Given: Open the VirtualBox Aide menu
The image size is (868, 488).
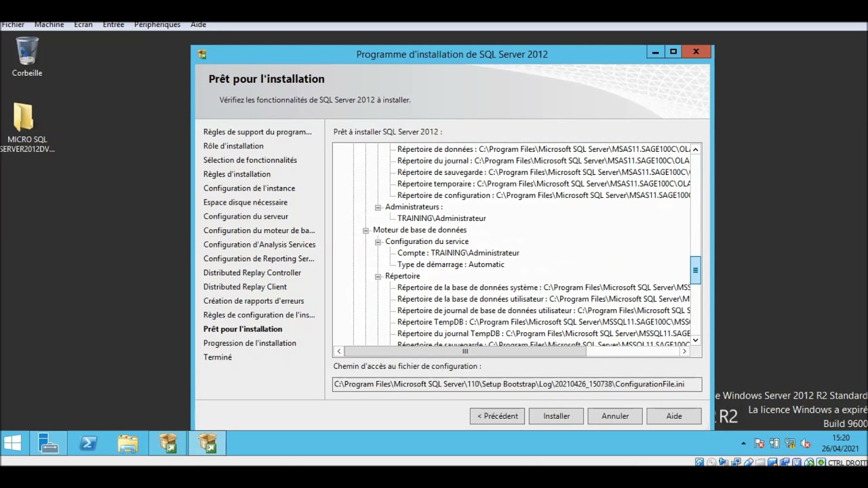Looking at the screenshot, I should (x=199, y=24).
